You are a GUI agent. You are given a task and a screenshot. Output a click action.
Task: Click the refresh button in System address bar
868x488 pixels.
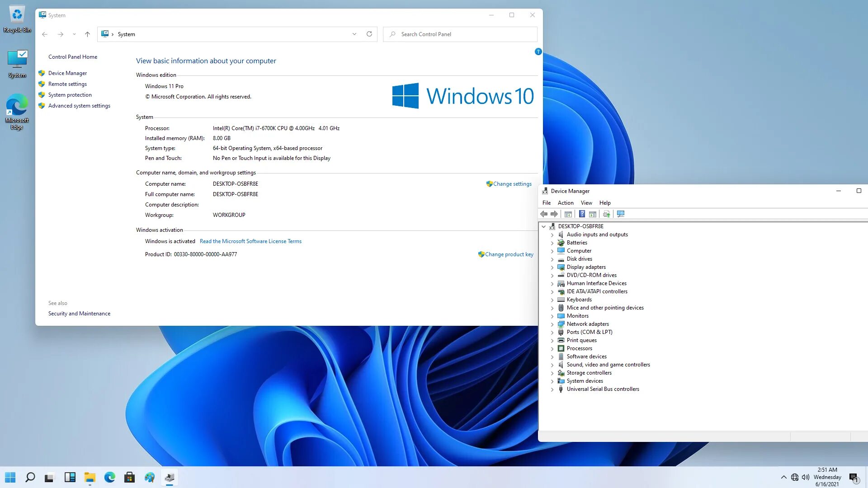(x=369, y=34)
